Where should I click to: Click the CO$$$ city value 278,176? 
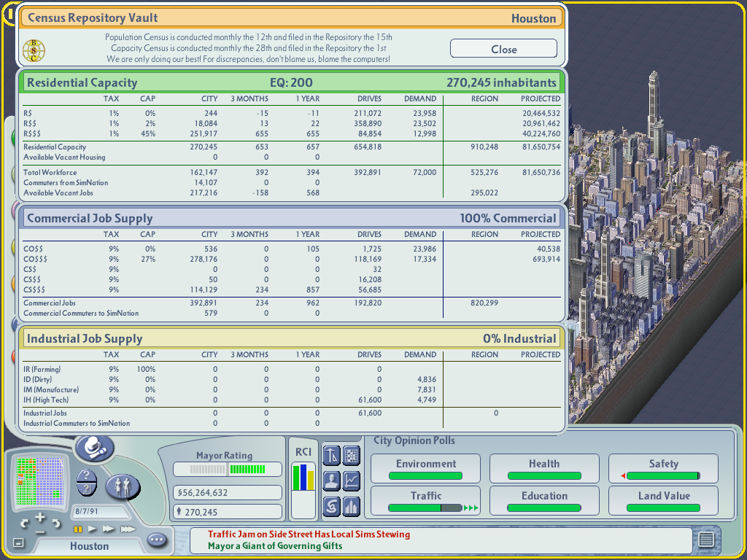coord(204,259)
